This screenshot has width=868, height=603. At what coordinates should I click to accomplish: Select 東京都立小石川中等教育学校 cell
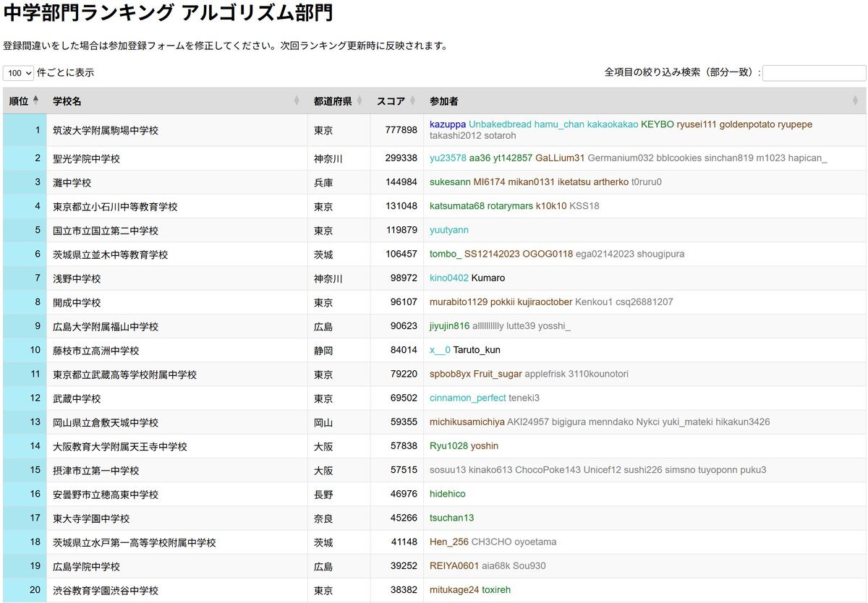pyautogui.click(x=177, y=206)
